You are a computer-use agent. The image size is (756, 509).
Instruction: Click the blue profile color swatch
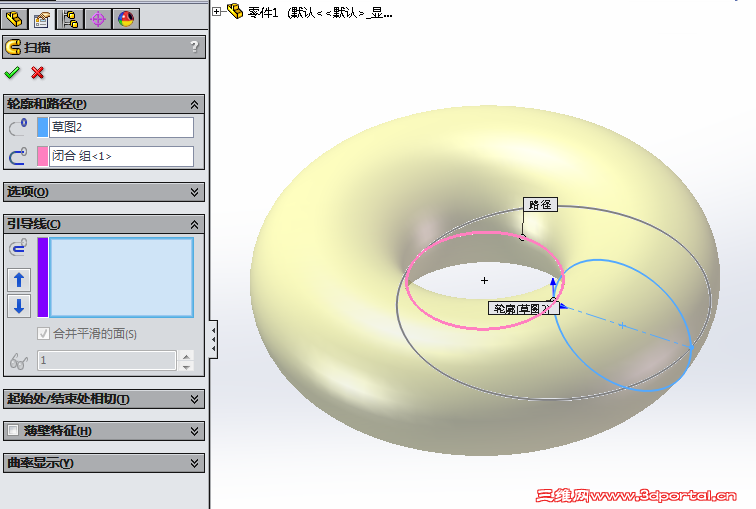click(x=42, y=127)
